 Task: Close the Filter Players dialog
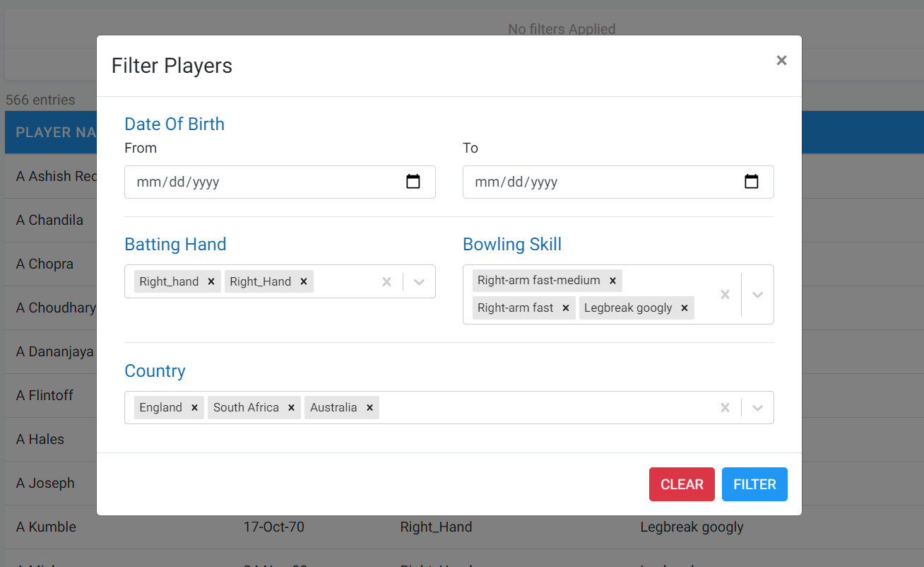point(781,60)
